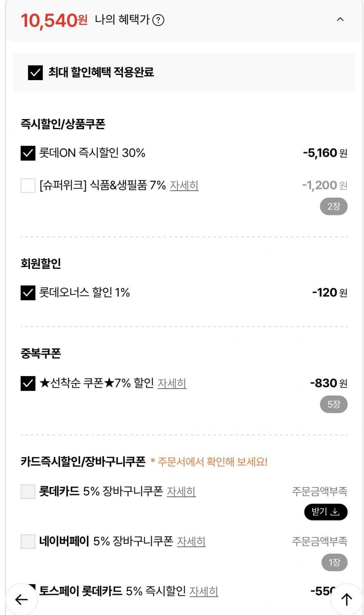Click the 5장 coupon count badge
Screen dimensions: 364x615
click(x=334, y=404)
